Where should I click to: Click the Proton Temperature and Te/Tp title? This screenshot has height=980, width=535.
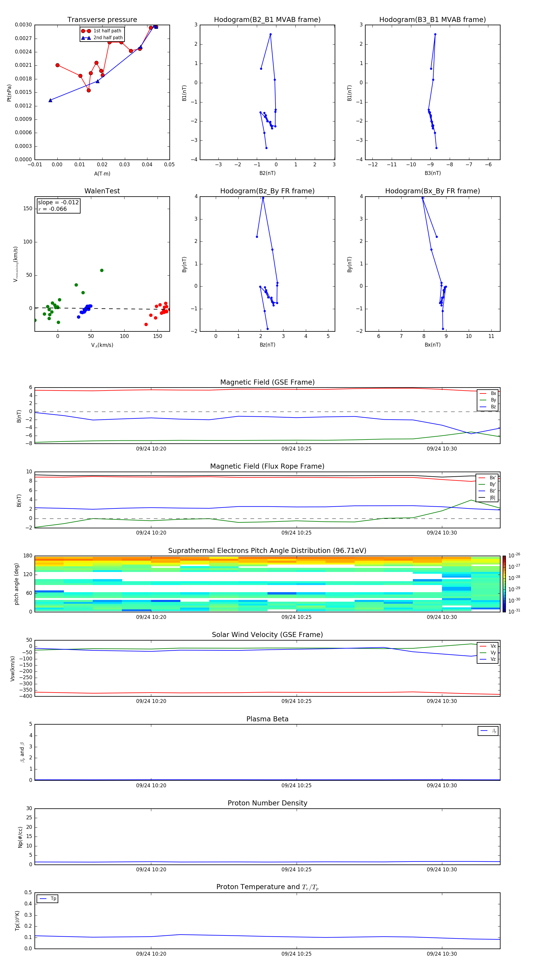tap(267, 887)
